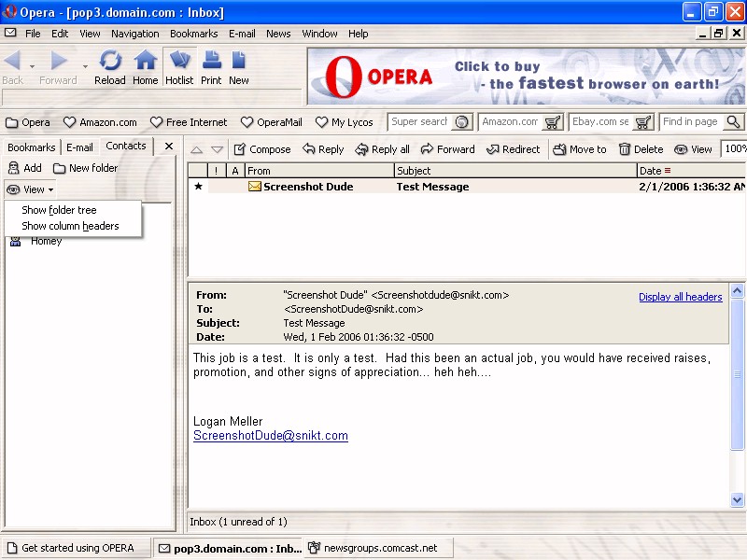Go to next message with down arrow
This screenshot has height=560, width=747.
point(218,150)
